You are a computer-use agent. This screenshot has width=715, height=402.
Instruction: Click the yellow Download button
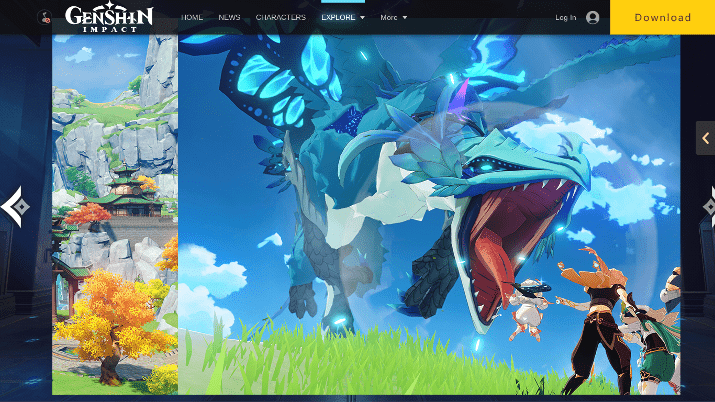tap(663, 17)
